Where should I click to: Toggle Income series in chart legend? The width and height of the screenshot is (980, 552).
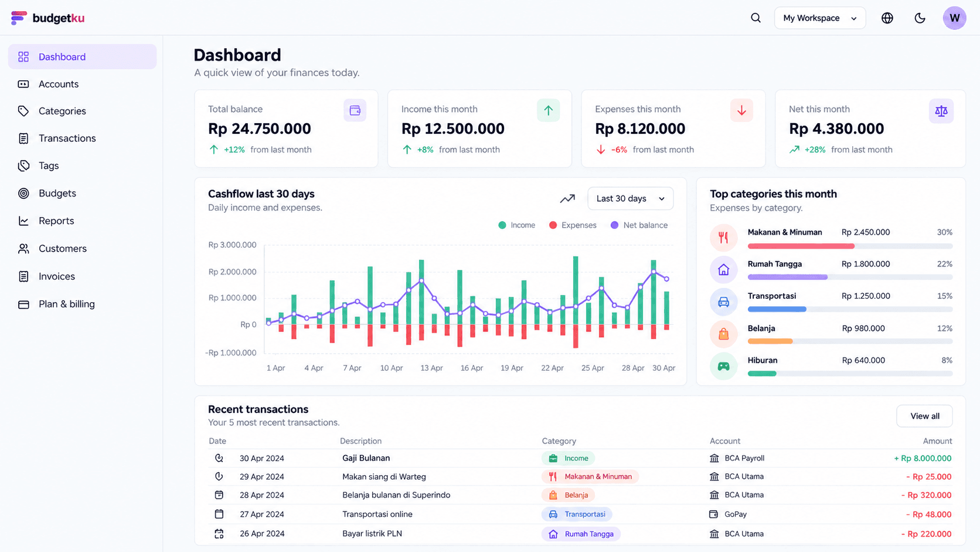[516, 225]
